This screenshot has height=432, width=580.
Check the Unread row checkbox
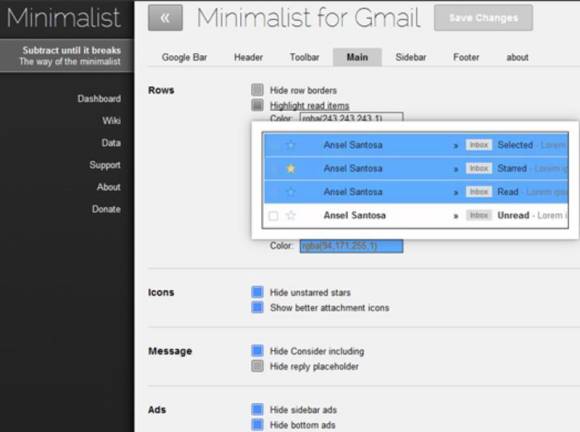pos(273,216)
